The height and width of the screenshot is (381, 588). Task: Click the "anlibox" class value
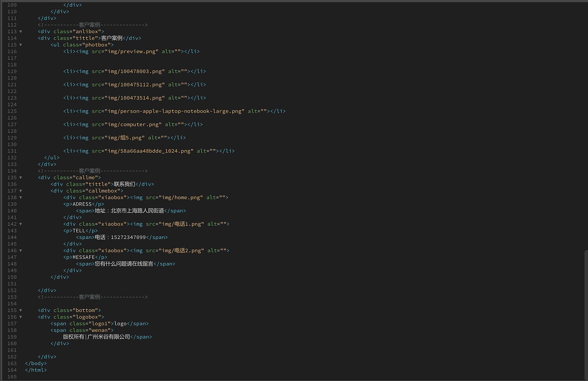pos(87,32)
